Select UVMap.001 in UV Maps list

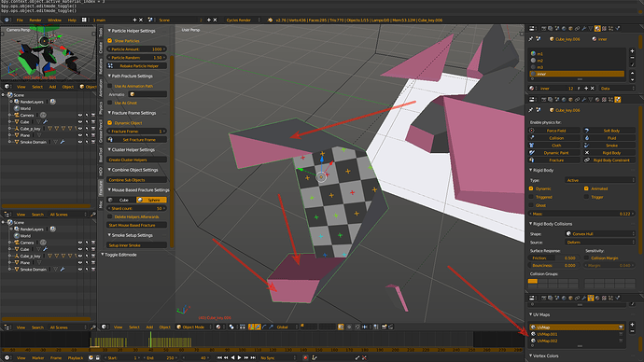tap(577, 334)
